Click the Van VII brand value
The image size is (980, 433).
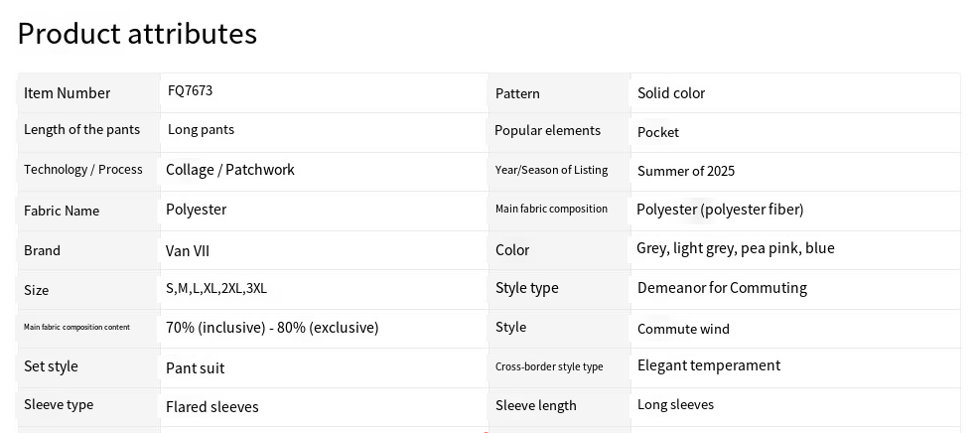pyautogui.click(x=188, y=251)
